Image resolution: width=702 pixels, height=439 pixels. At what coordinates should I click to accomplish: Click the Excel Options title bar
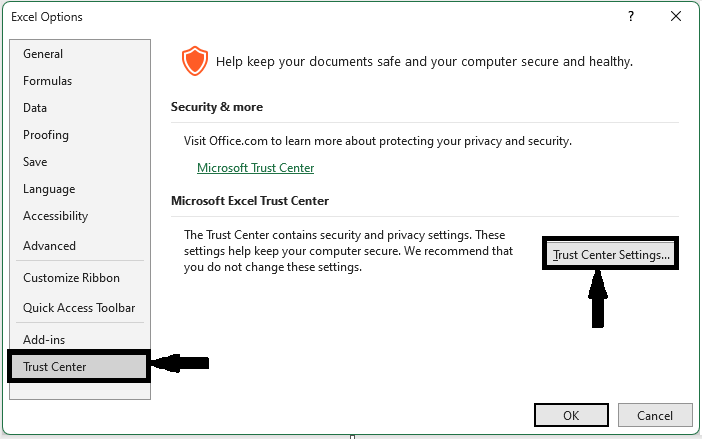[300, 17]
